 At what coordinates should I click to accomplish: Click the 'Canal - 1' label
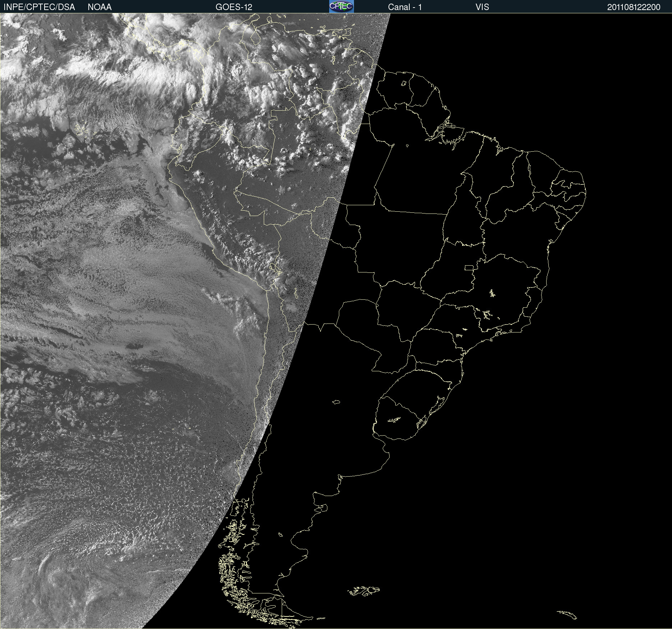[x=405, y=7]
